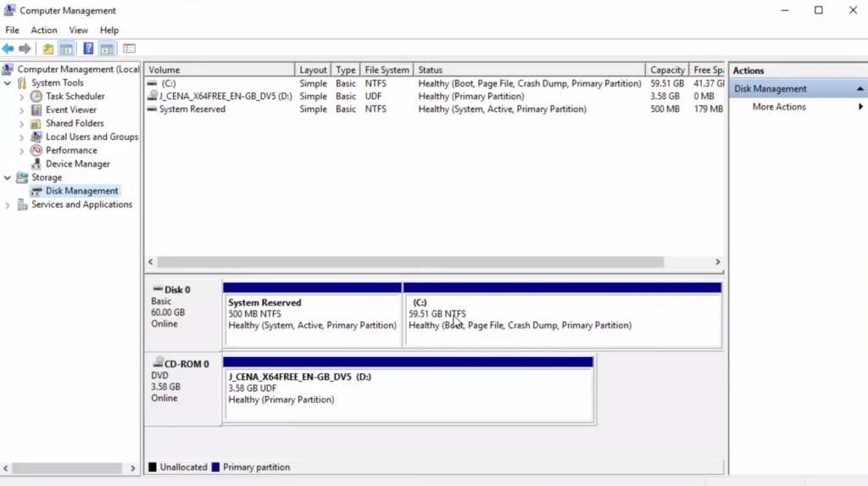Open the Action menu
The height and width of the screenshot is (486, 868).
(44, 30)
